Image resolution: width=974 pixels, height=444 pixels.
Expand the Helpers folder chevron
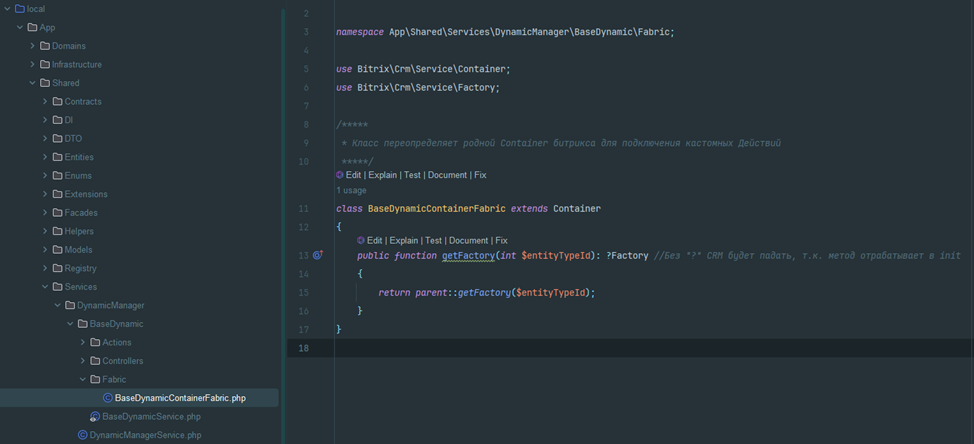pyautogui.click(x=45, y=231)
